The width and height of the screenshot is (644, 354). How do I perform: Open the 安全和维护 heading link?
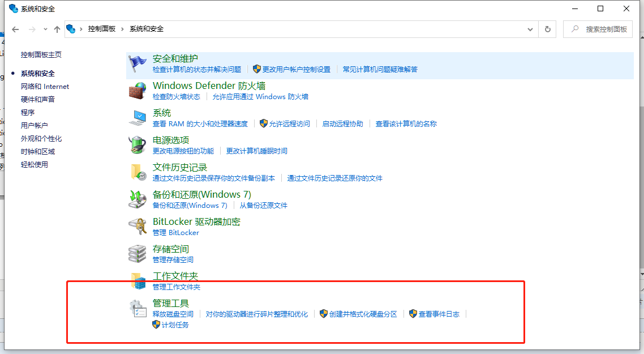pos(175,59)
